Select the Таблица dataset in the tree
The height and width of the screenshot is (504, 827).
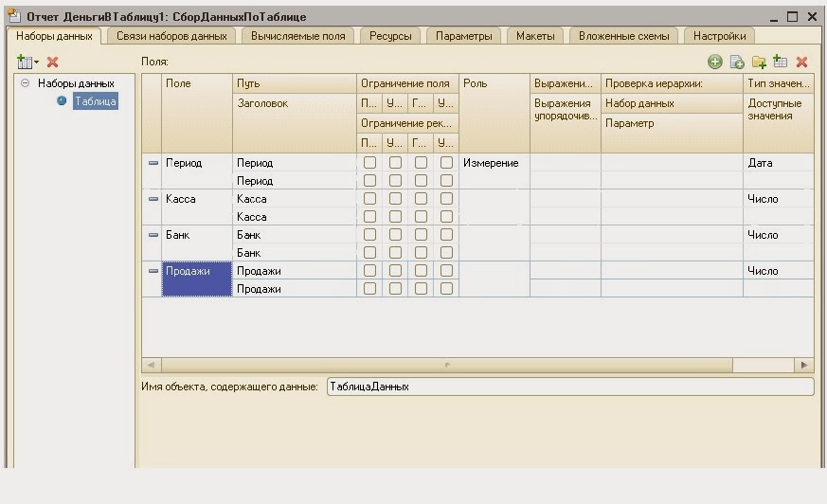click(96, 100)
